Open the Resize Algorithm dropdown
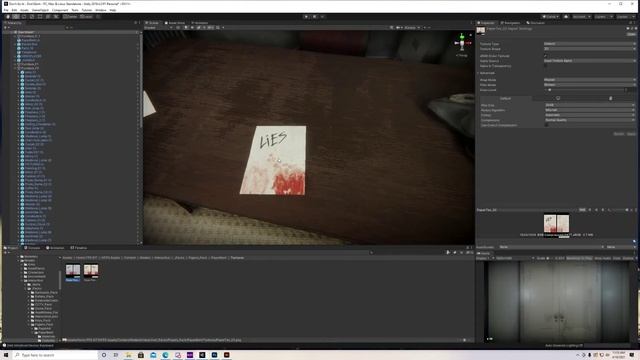The width and height of the screenshot is (640, 360). (589, 110)
